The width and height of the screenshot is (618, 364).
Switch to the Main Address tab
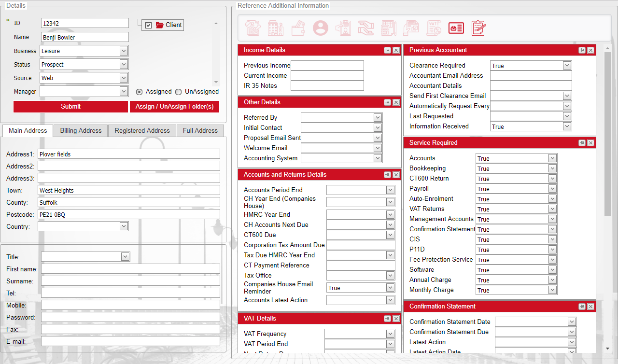(28, 130)
